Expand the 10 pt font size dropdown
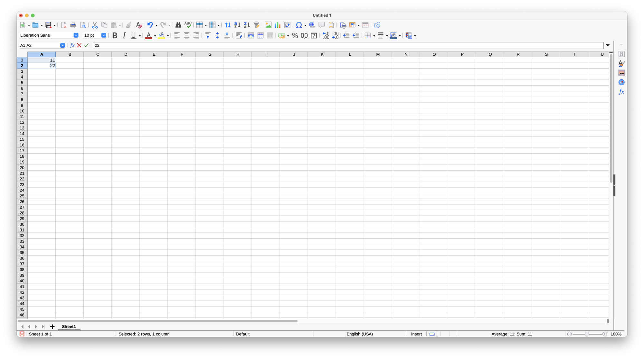Viewport: 644px width, 359px height. click(104, 35)
